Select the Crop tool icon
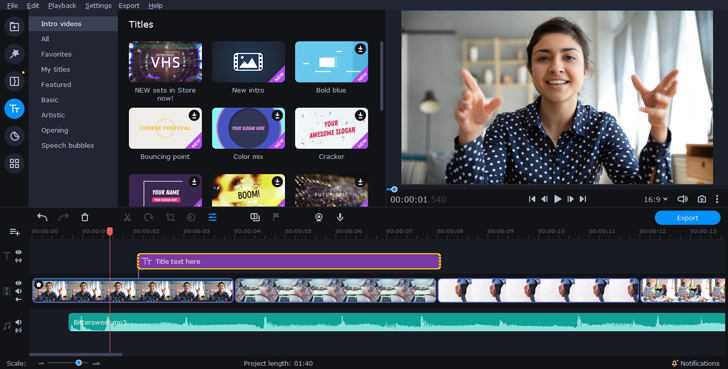This screenshot has height=369, width=728. 170,217
